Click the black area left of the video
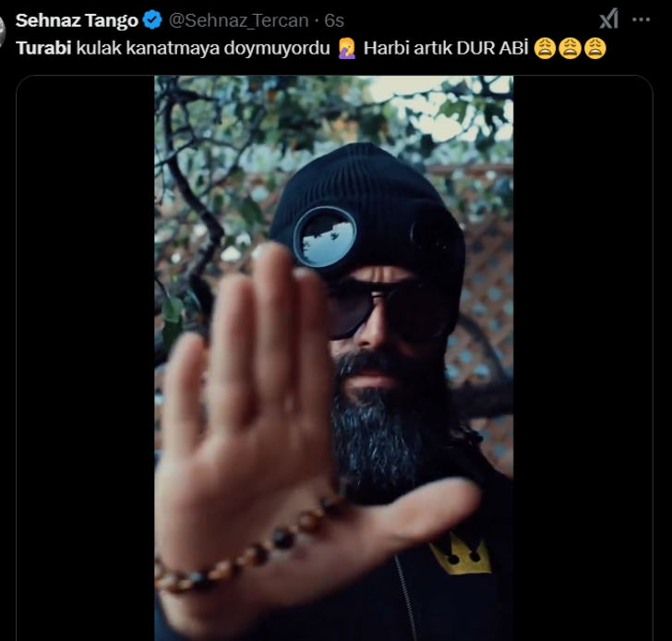 click(x=85, y=360)
